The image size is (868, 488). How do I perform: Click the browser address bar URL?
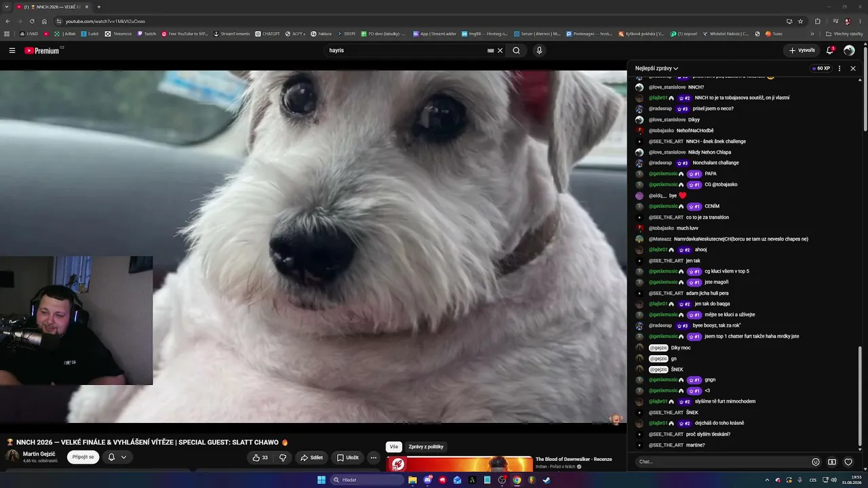click(x=105, y=21)
